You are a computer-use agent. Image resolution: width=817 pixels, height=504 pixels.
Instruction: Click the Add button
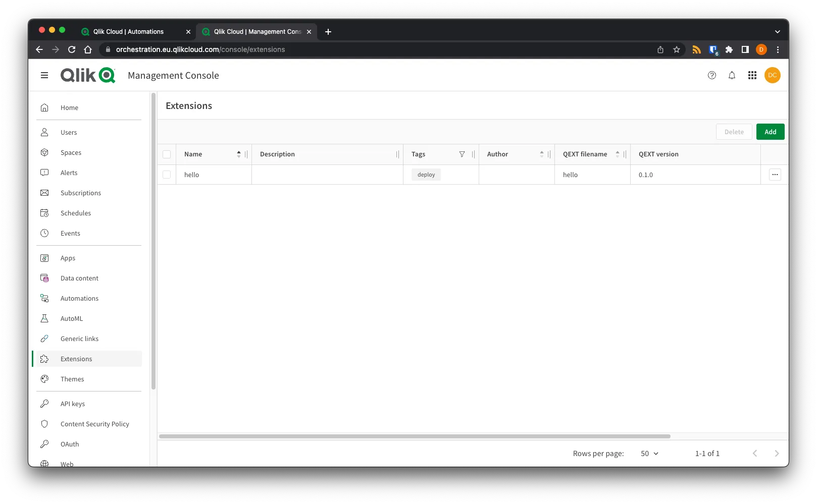coord(770,131)
